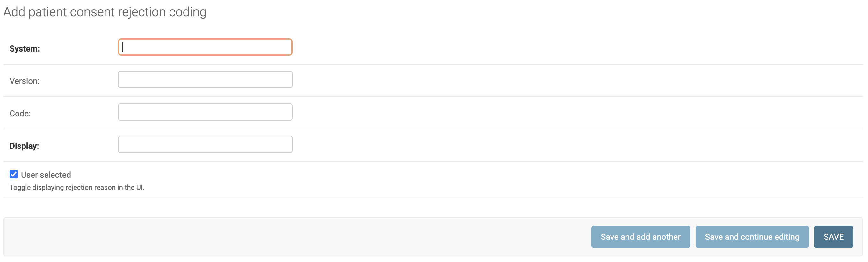Click the Toggle displaying rejection reason help text
Screen dimensions: 868x262
pyautogui.click(x=77, y=188)
